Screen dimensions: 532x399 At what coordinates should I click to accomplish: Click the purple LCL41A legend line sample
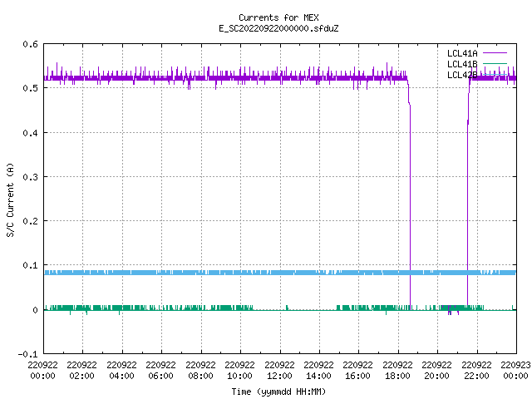495,53
